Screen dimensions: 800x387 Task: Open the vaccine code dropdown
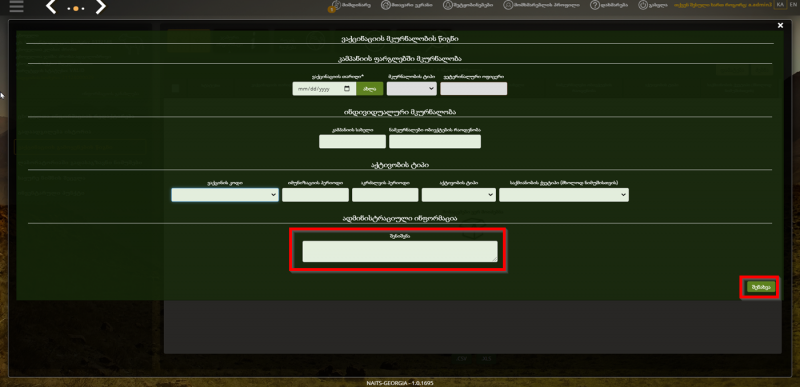tap(225, 195)
